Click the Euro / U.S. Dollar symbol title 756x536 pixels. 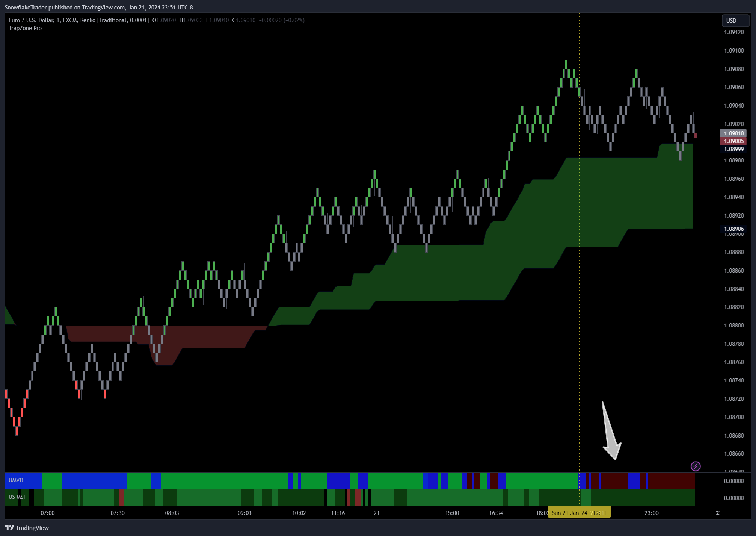31,20
